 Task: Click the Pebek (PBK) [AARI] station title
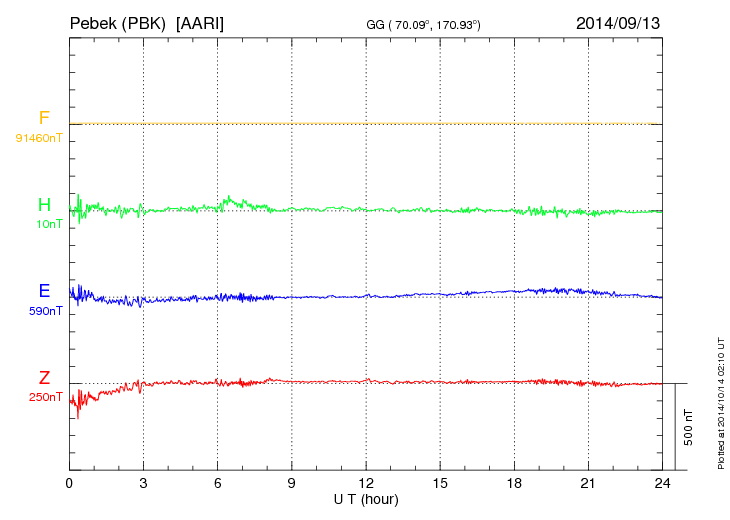pos(146,22)
